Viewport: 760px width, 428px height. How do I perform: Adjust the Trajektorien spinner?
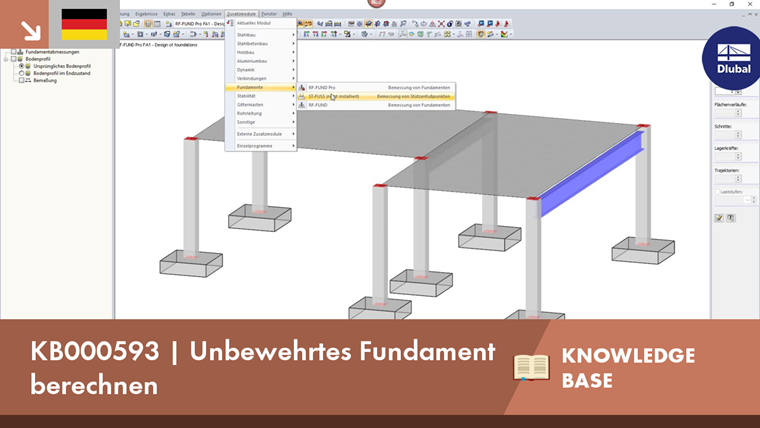pos(738,179)
